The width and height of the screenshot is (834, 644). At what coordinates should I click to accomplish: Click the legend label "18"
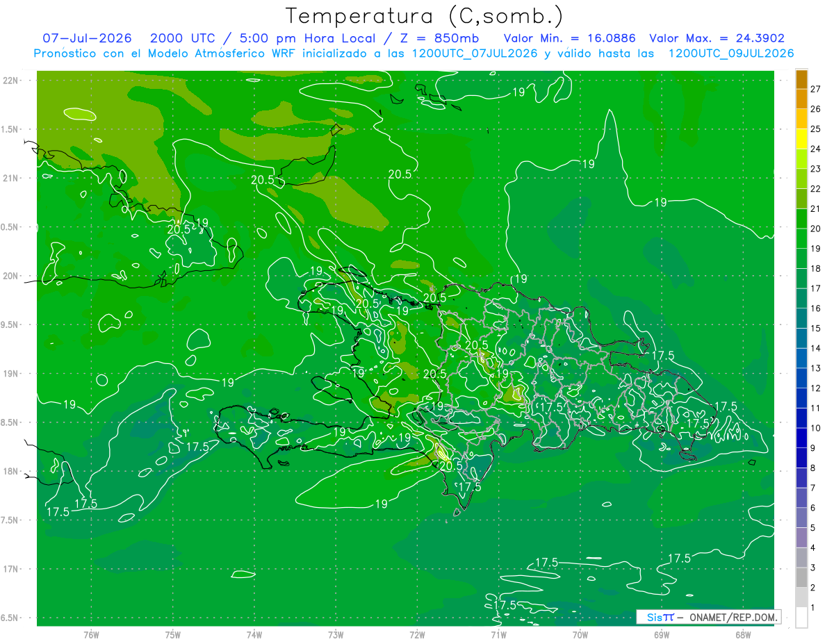pyautogui.click(x=816, y=268)
